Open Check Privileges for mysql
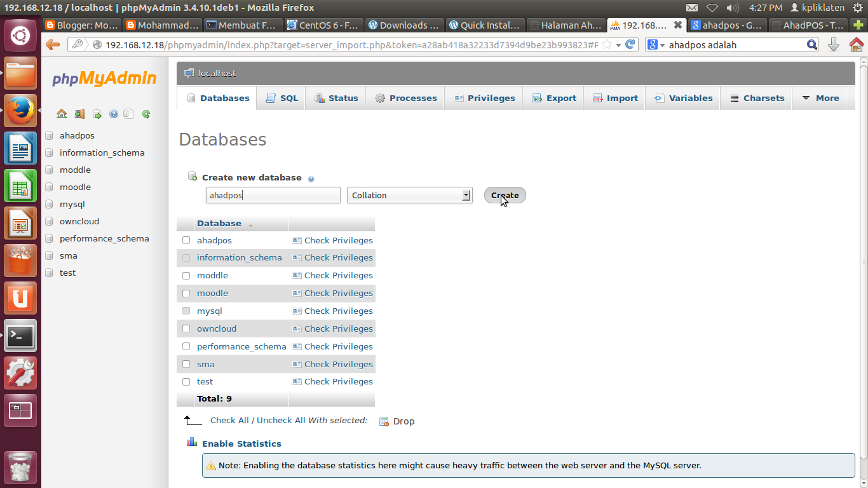This screenshot has width=868, height=488. (339, 311)
